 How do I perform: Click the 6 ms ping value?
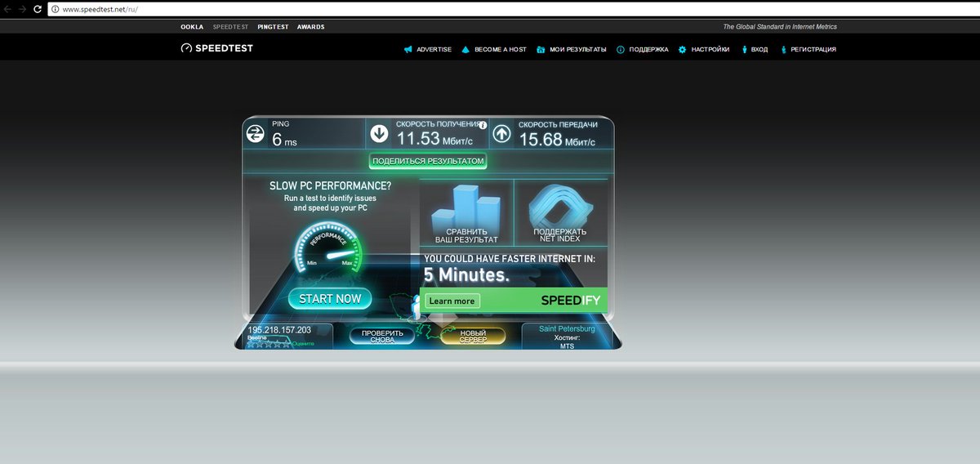coord(284,140)
